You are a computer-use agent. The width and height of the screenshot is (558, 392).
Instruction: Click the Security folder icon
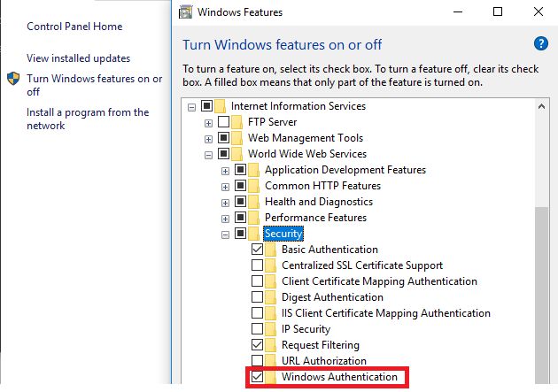tap(254, 234)
